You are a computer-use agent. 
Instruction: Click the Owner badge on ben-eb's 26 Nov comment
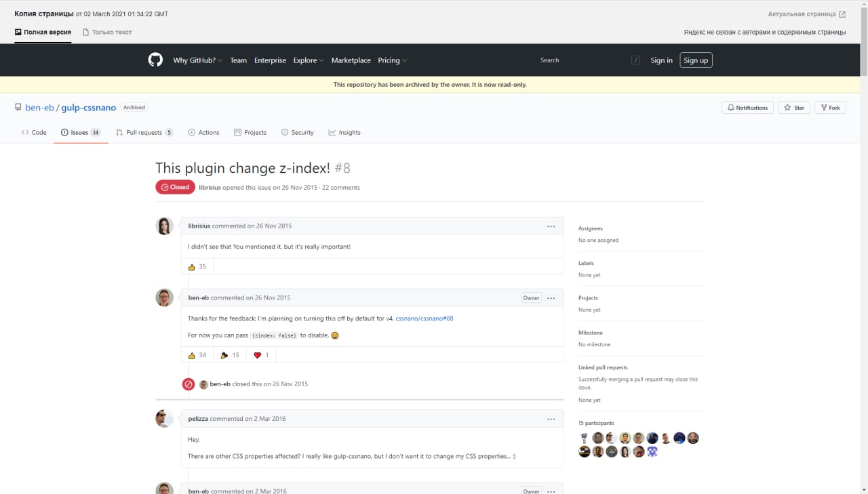[x=531, y=297]
